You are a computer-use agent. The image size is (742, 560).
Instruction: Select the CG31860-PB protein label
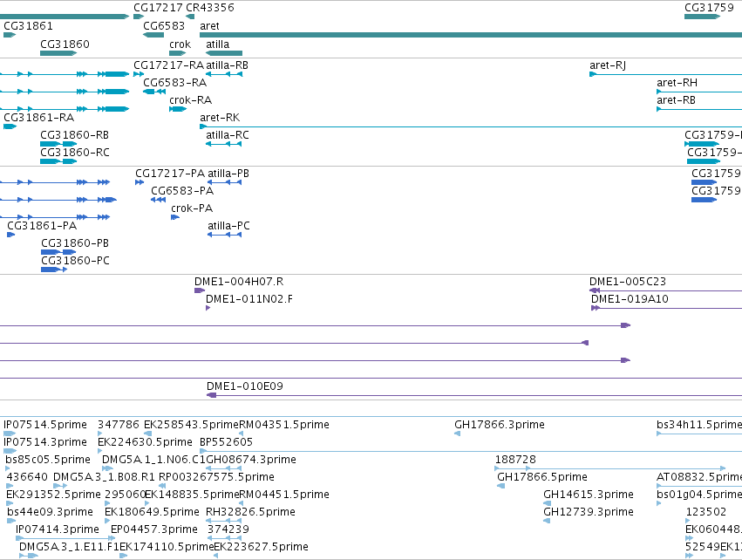pos(75,242)
